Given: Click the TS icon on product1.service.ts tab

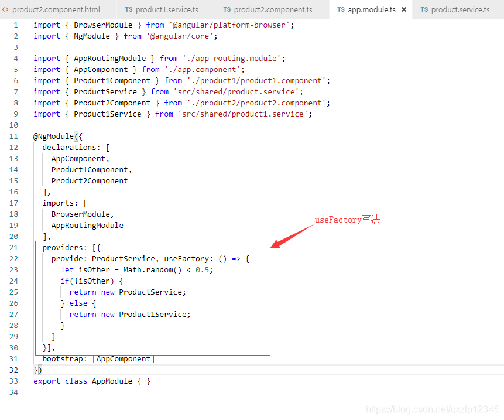Looking at the screenshot, I should point(129,9).
